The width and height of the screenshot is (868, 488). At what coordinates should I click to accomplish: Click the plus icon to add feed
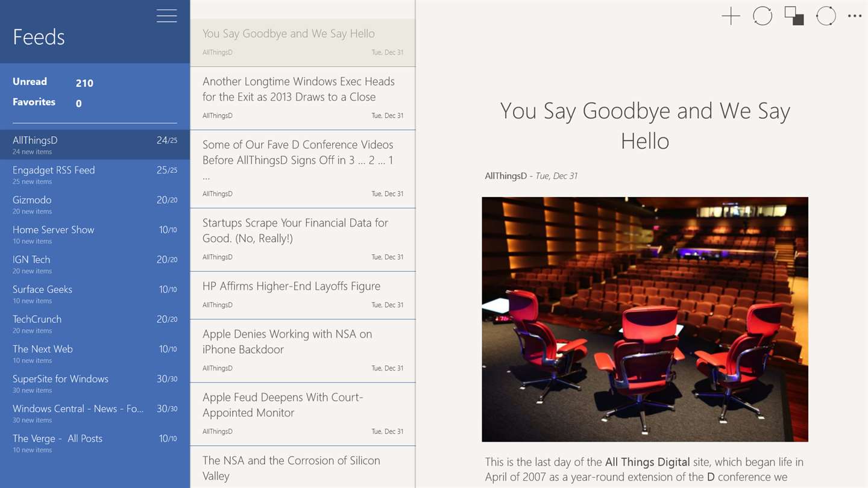click(731, 16)
